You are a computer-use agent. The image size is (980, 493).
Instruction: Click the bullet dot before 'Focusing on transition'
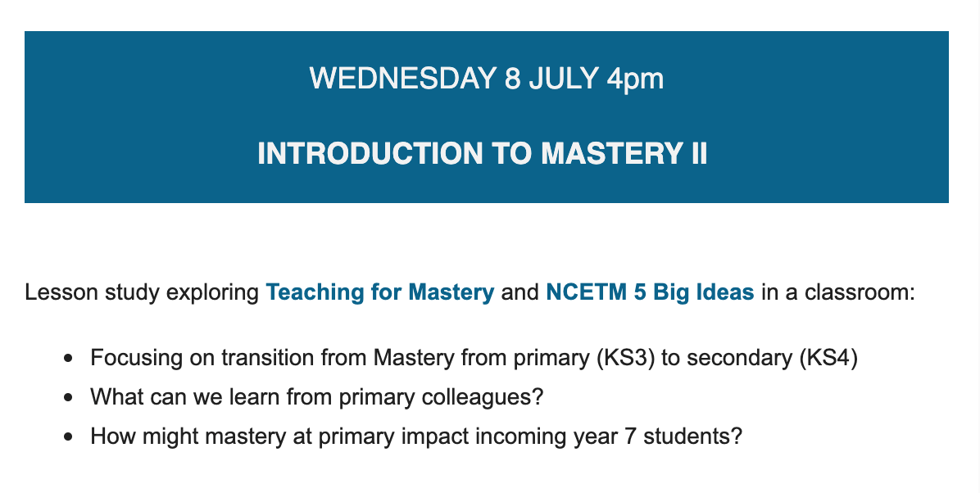69,359
